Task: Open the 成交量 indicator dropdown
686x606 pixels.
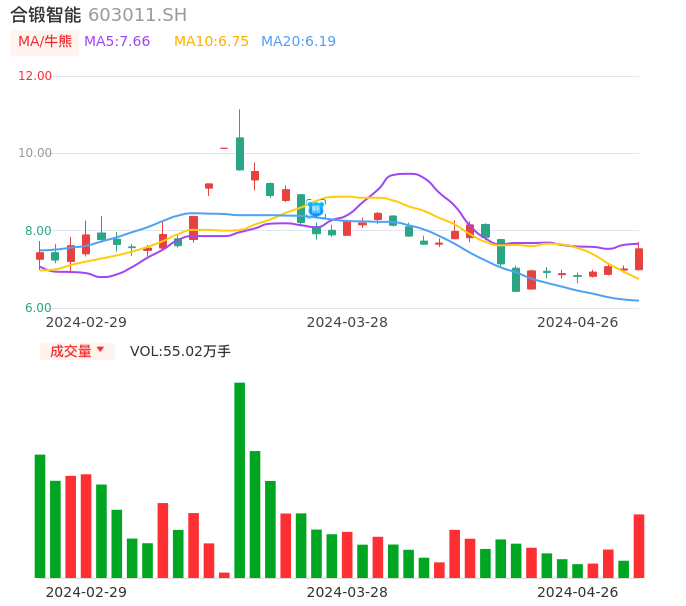Action: click(77, 351)
